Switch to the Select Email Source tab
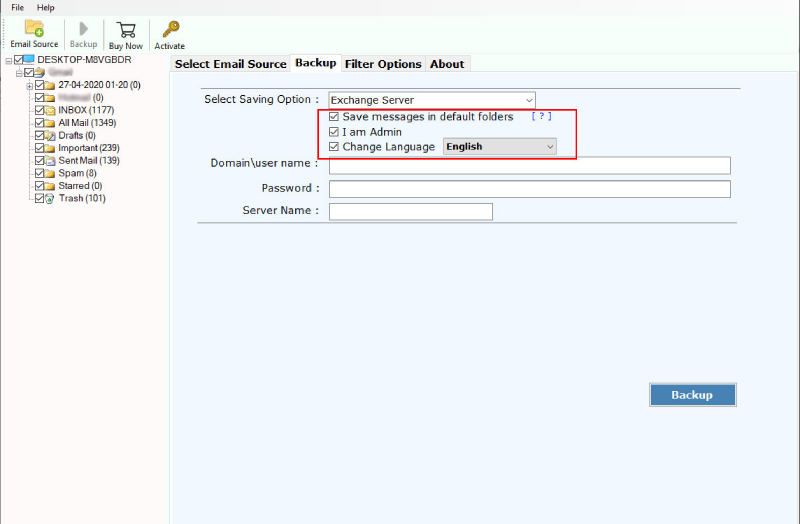Viewport: 800px width, 524px height. [231, 64]
